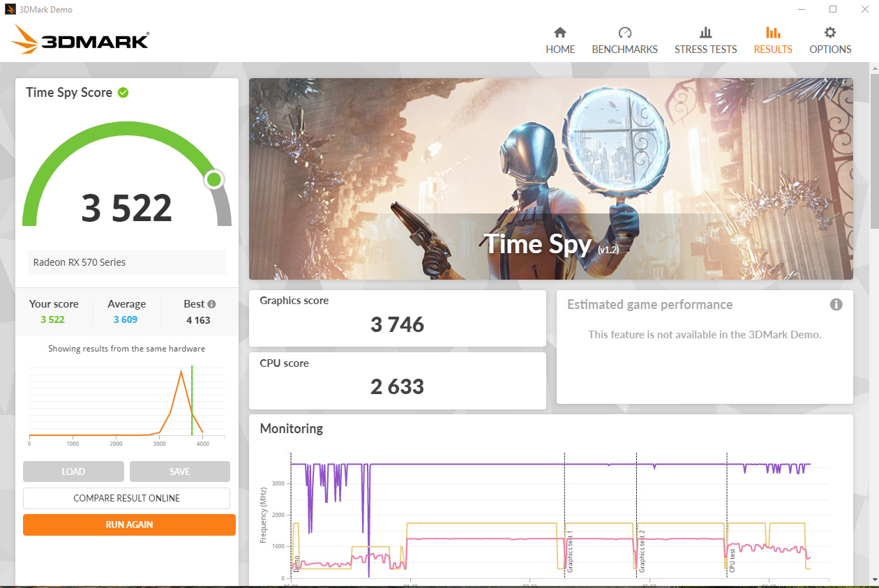Click the CPU test timeline marker
The height and width of the screenshot is (588, 879).
tap(732, 561)
